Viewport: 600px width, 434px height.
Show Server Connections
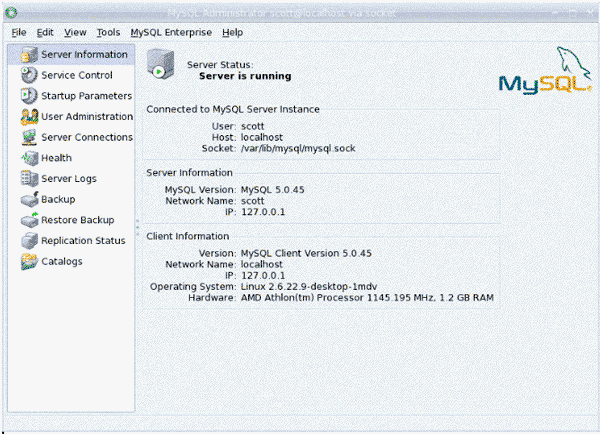pyautogui.click(x=87, y=137)
